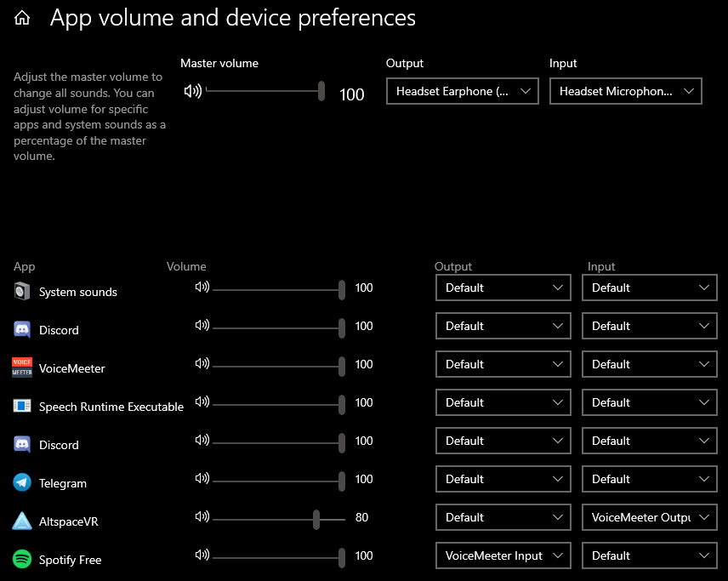Open the master Input Headset Microphone dropdown
Image resolution: width=728 pixels, height=581 pixels.
(x=625, y=91)
